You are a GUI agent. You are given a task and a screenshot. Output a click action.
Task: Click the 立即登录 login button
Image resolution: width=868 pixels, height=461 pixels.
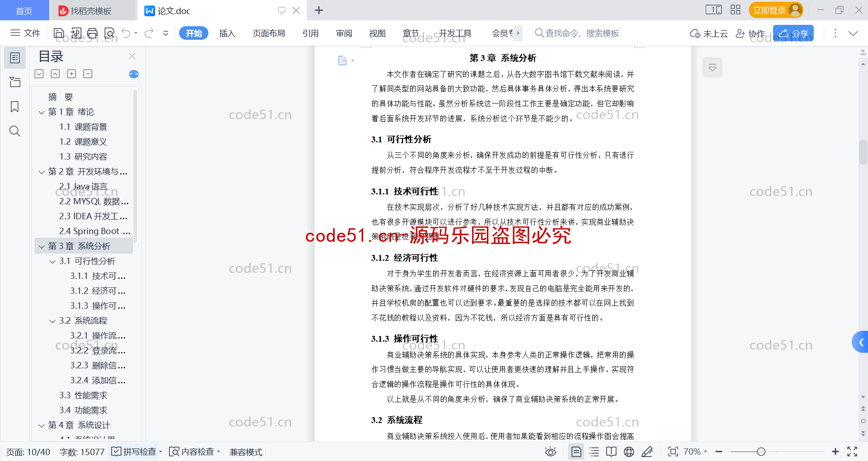point(776,10)
